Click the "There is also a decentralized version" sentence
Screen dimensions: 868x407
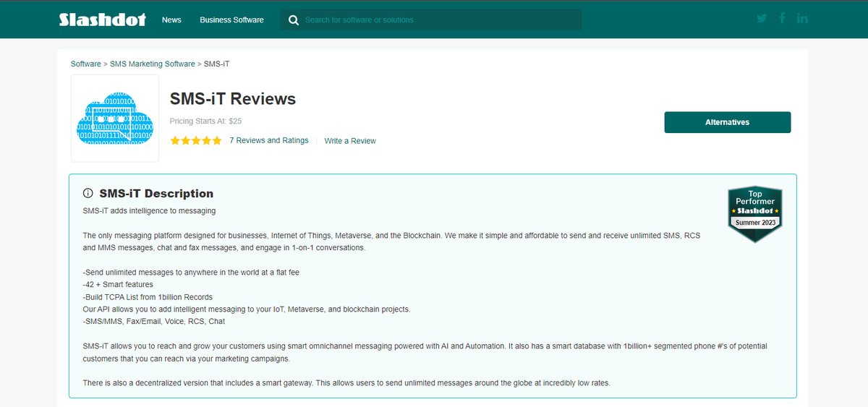click(x=346, y=383)
